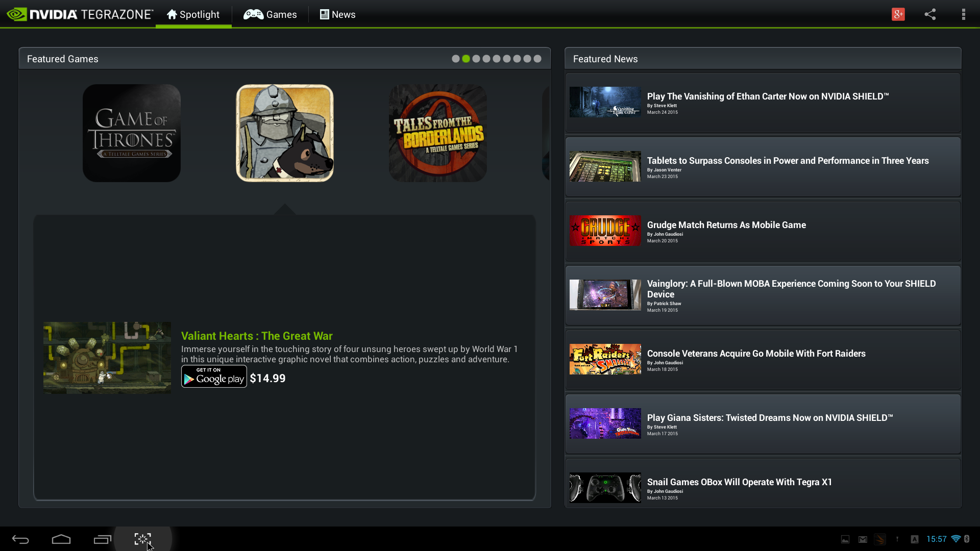
Task: Click the NVIDIA TegraZone logo
Action: click(80, 14)
